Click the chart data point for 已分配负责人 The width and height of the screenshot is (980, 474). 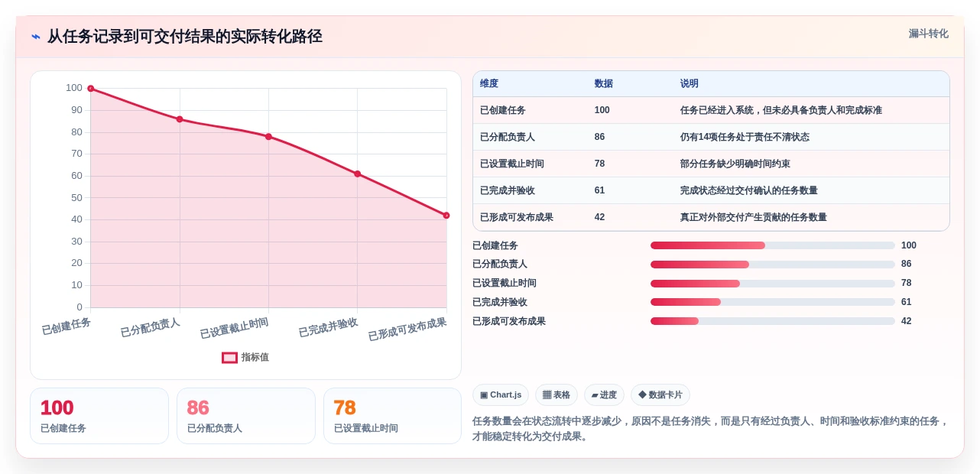click(180, 119)
